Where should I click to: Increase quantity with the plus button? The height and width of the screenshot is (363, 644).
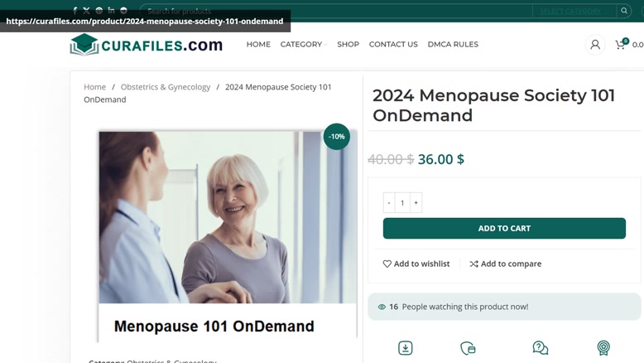(x=416, y=203)
